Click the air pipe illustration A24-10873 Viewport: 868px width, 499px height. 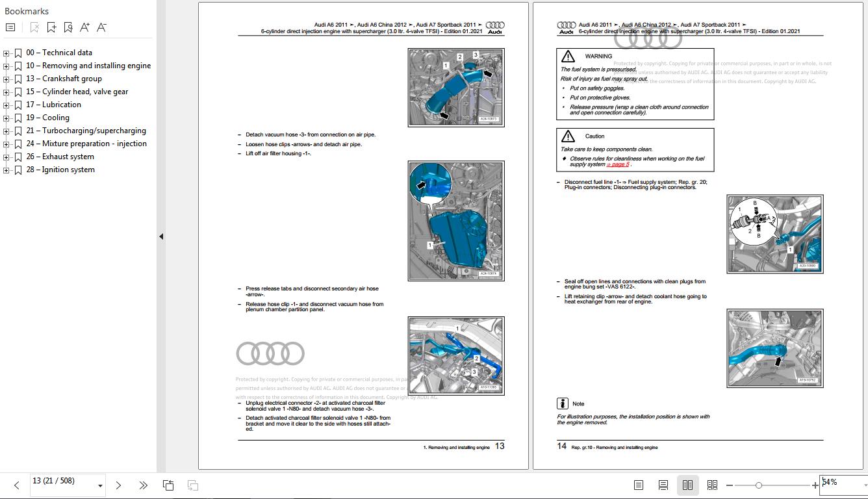(x=456, y=87)
